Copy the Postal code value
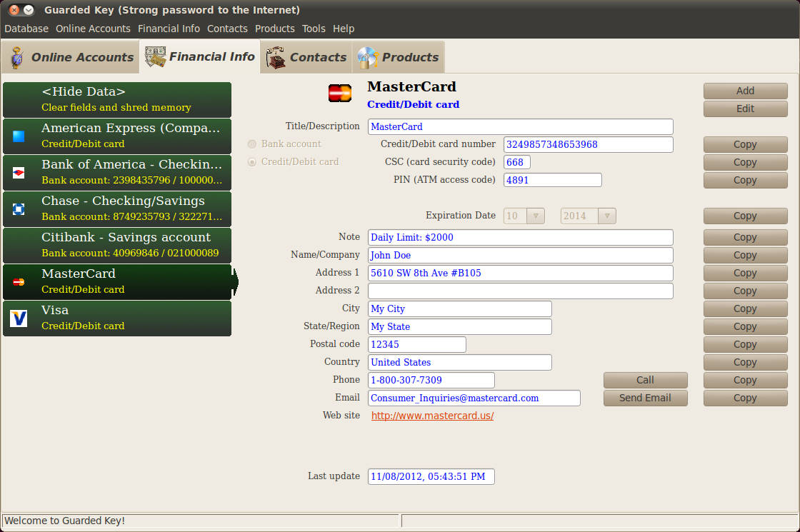Image resolution: width=800 pixels, height=532 pixels. point(745,344)
